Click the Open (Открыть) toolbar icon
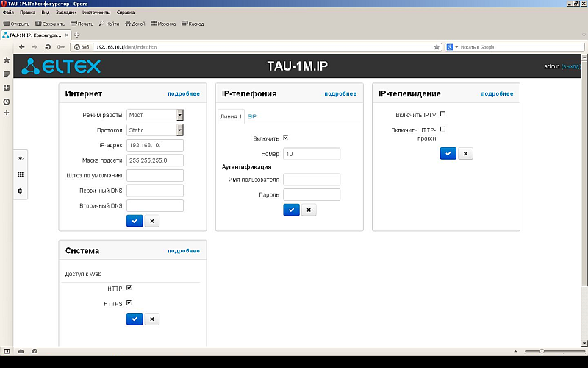The width and height of the screenshot is (588, 368). [16, 24]
